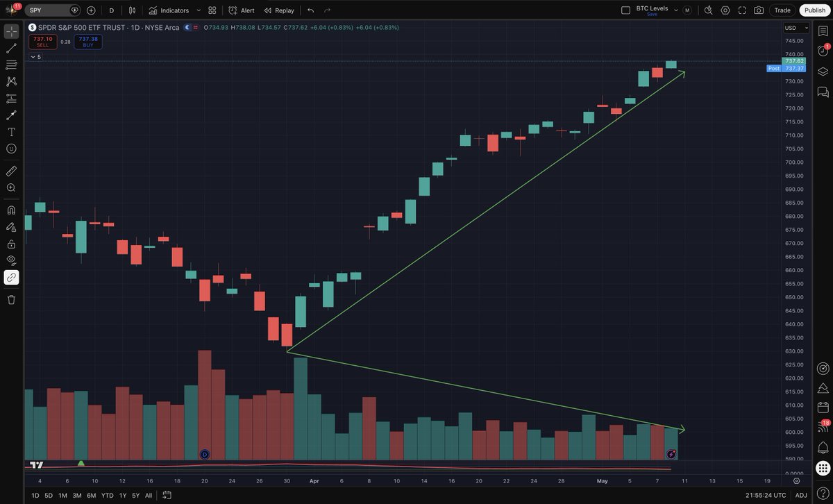
Task: Select the trend line drawing tool
Action: tap(11, 49)
